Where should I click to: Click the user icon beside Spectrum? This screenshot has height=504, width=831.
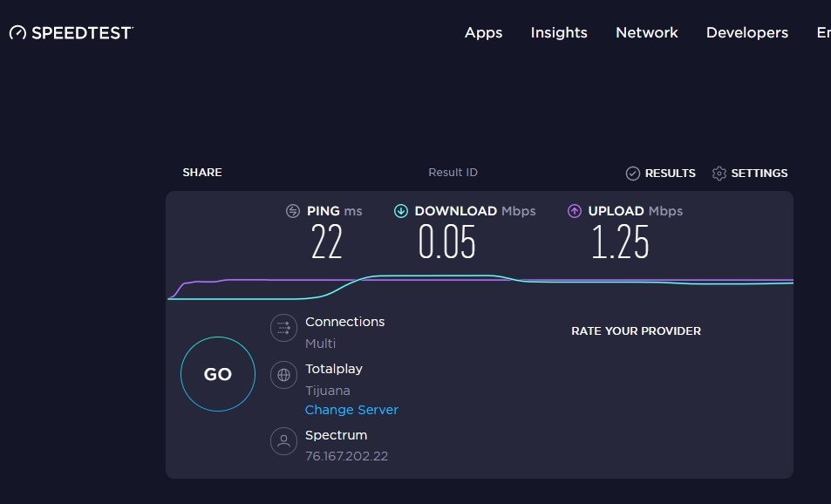point(283,442)
